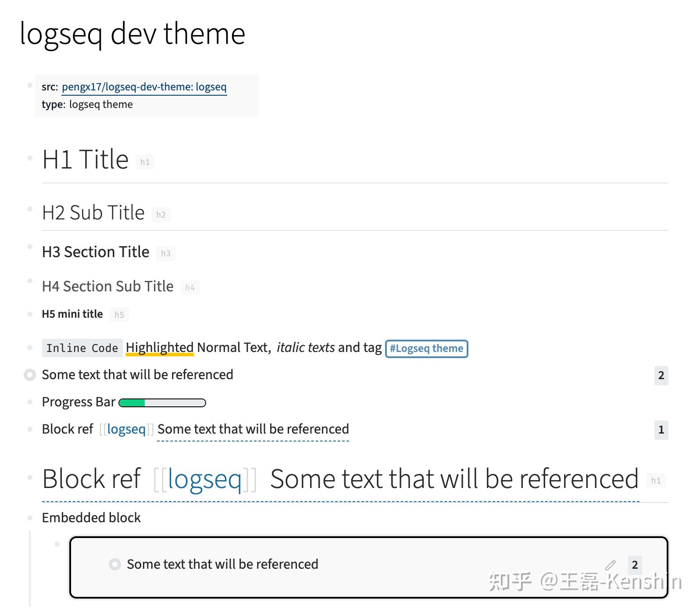The height and width of the screenshot is (610, 700).
Task: Click the h1 badge beside "H1 Title"
Action: click(x=146, y=161)
